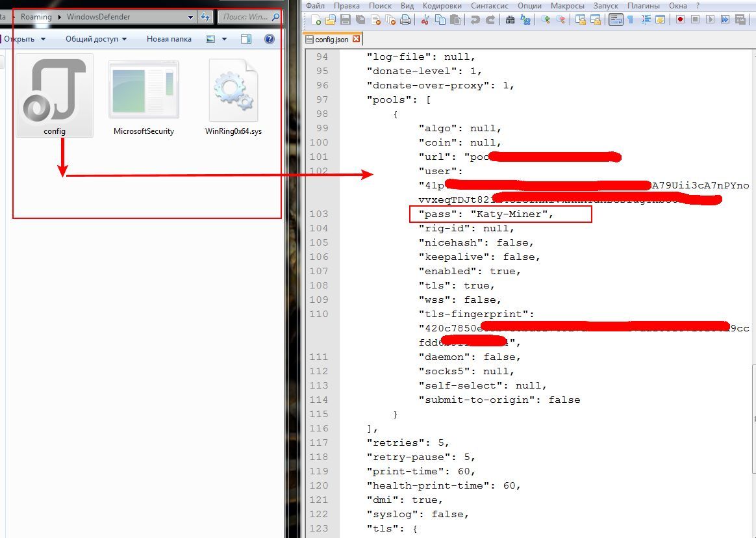Open the Опции menu
This screenshot has height=538, width=756.
pos(530,6)
